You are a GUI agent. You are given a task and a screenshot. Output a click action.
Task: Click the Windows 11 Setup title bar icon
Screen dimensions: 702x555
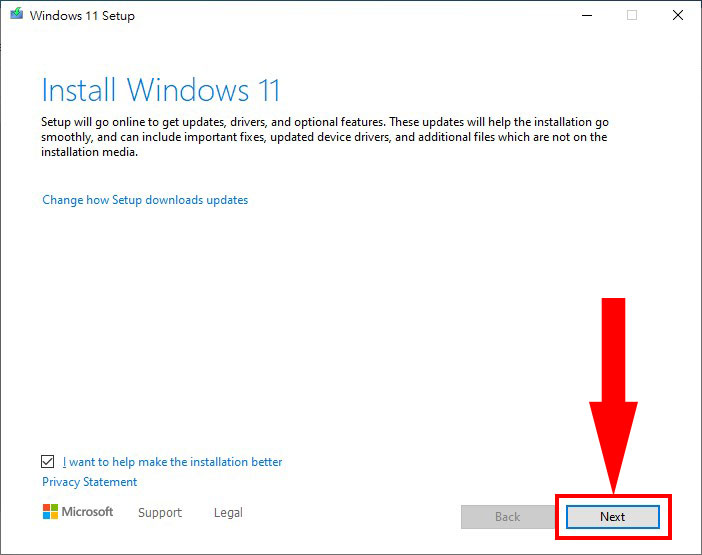click(17, 15)
